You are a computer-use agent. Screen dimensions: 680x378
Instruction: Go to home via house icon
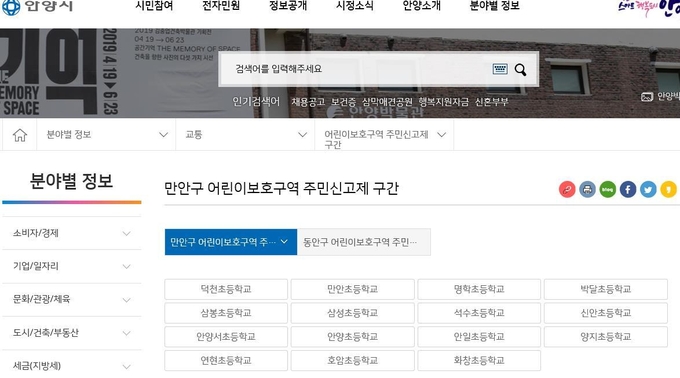20,135
